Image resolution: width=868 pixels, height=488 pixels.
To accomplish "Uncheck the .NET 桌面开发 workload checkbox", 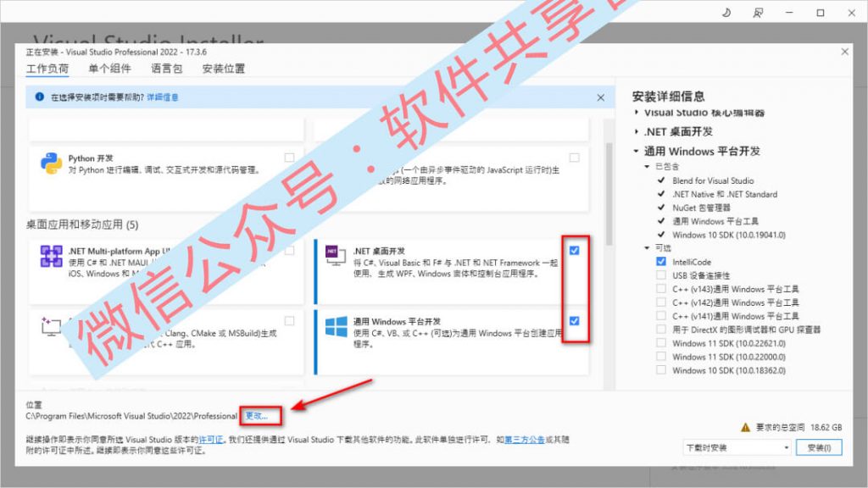I will tap(574, 251).
